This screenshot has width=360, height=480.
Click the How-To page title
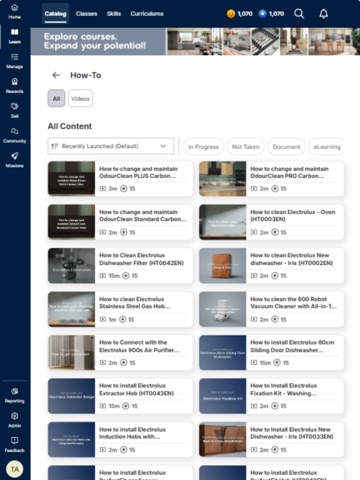coord(86,75)
